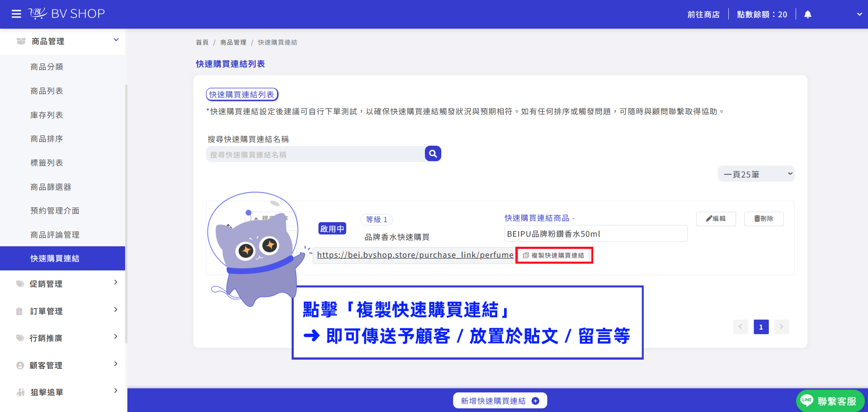Click 新增快速購買連結 button

click(500, 401)
